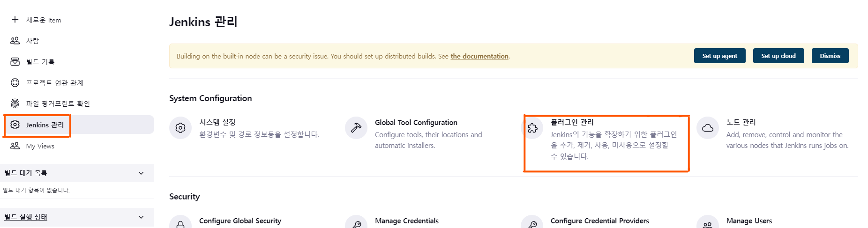This screenshot has height=228, width=868.
Task: Open 플러그인 관리 plugin manager title
Action: (x=572, y=122)
